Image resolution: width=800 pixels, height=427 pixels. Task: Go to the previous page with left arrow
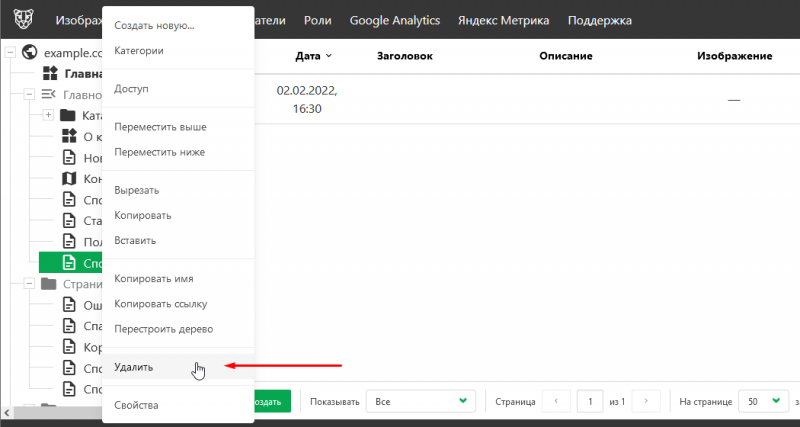click(556, 401)
